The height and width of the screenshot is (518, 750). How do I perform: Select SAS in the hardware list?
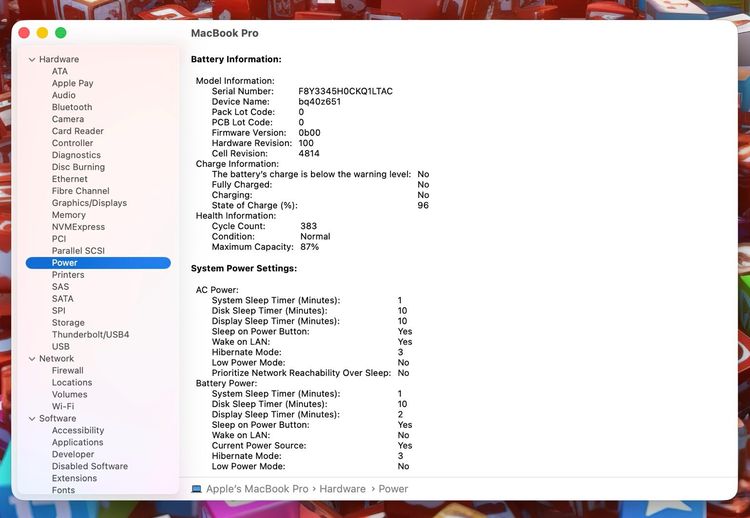pos(61,287)
